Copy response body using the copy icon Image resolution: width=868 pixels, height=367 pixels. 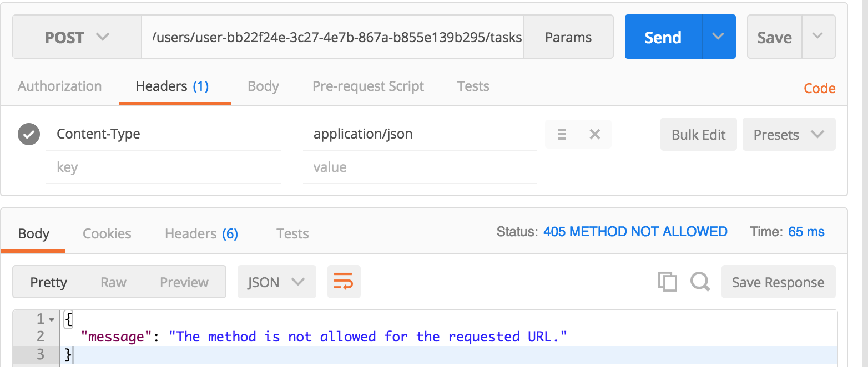point(667,282)
